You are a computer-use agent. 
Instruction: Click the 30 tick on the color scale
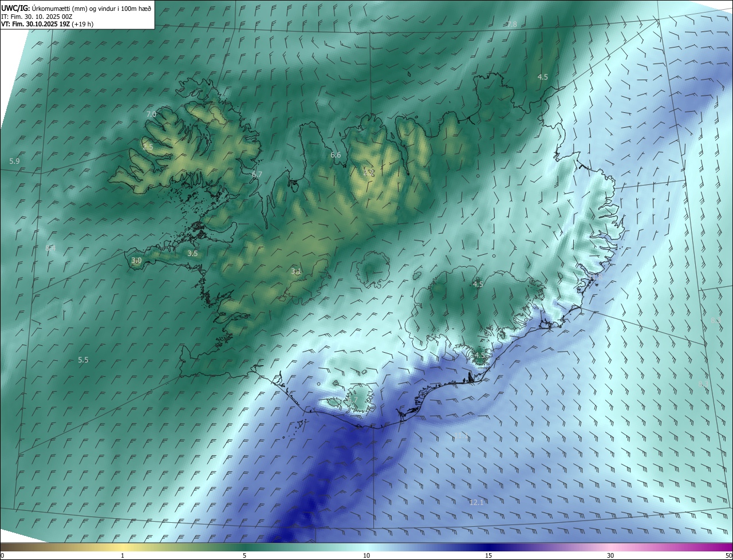[x=610, y=555]
